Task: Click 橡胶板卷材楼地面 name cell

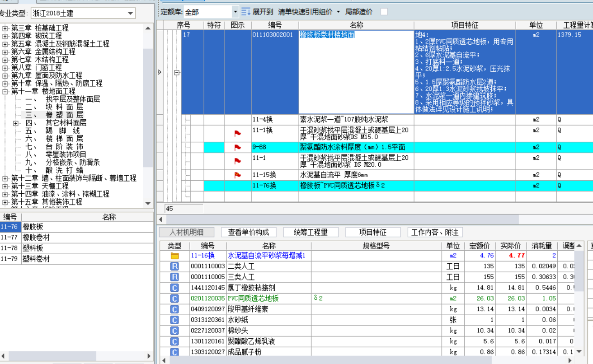Action: pos(356,72)
